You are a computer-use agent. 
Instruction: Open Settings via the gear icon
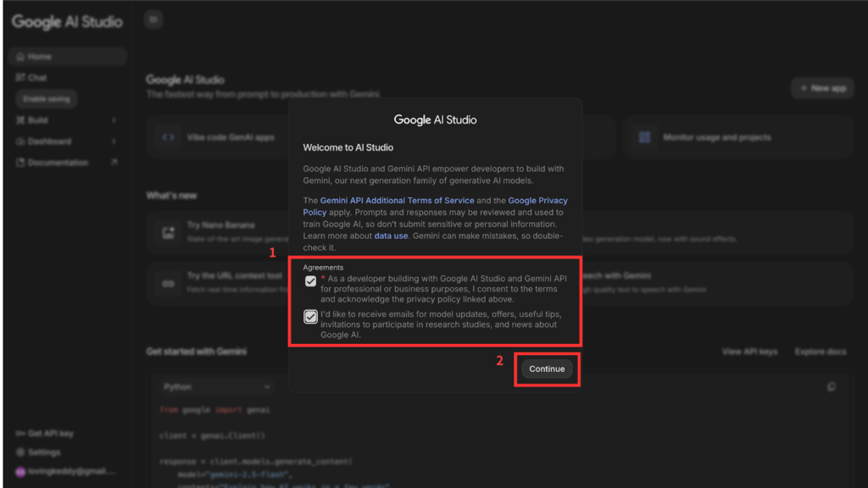point(20,452)
